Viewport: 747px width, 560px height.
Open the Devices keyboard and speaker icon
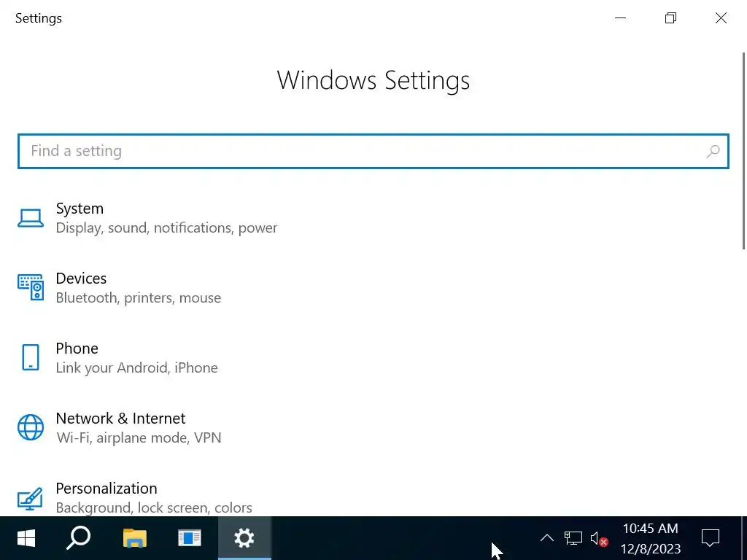point(31,287)
